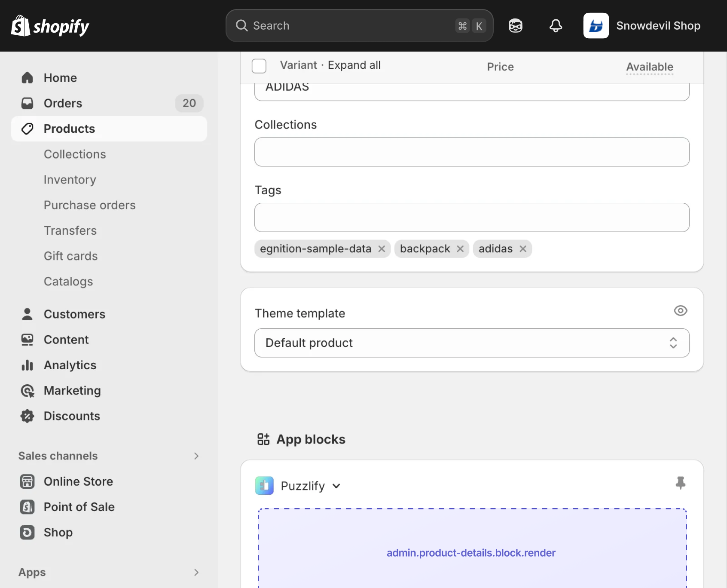This screenshot has width=727, height=588.
Task: Click the Discounts label in sidebar
Action: [x=72, y=416]
